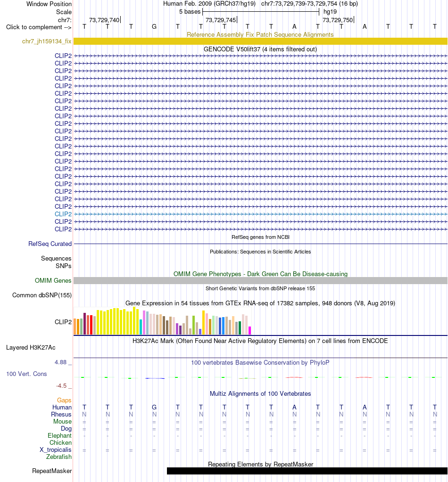Image resolution: width=448 pixels, height=482 pixels.
Task: Click the '5 bases' scale bar text
Action: pyautogui.click(x=190, y=12)
